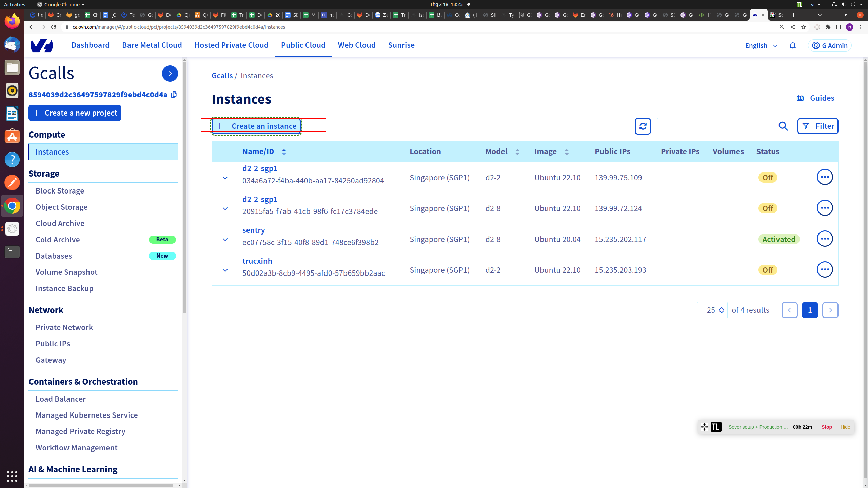Viewport: 868px width, 488px height.
Task: Click the refresh instances icon button
Action: (643, 126)
